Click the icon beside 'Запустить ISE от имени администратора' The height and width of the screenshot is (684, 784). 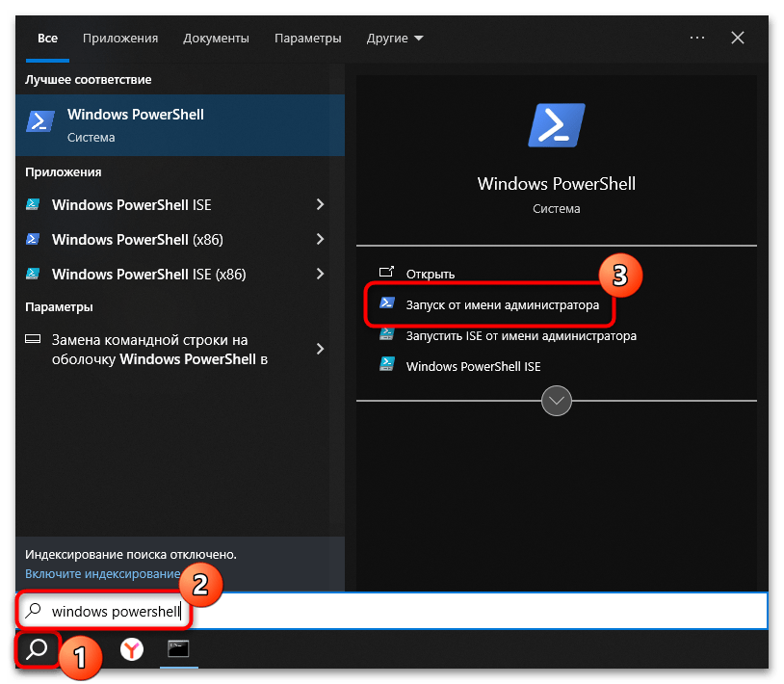[x=387, y=333]
